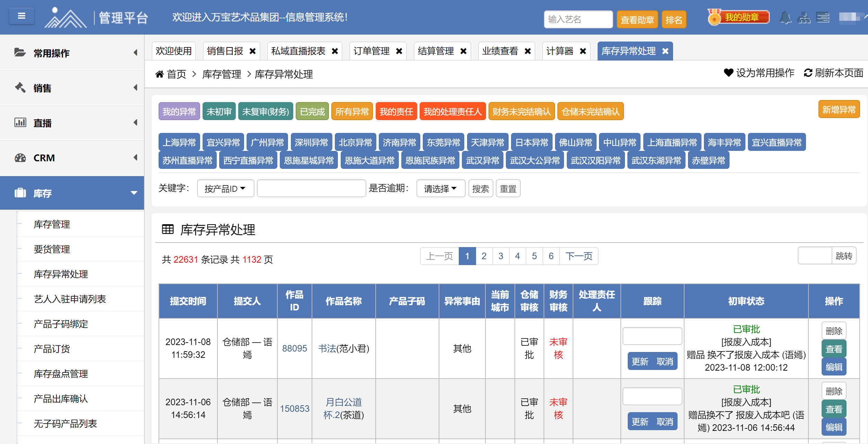Click the folder icon beside 常用操作

point(20,53)
